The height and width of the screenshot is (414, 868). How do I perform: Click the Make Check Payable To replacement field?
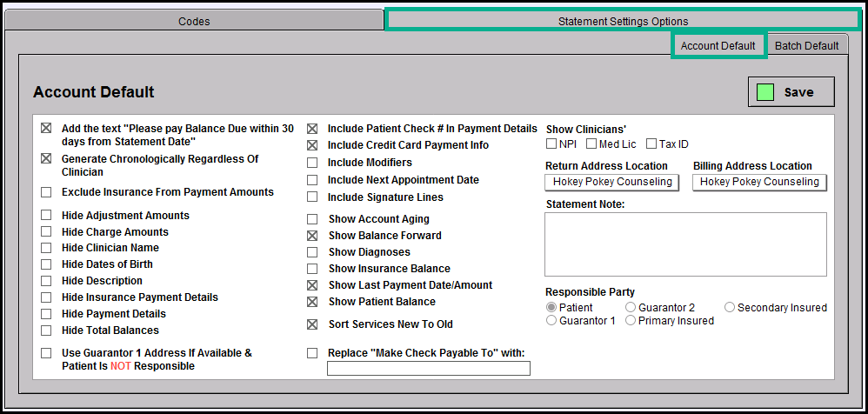428,369
